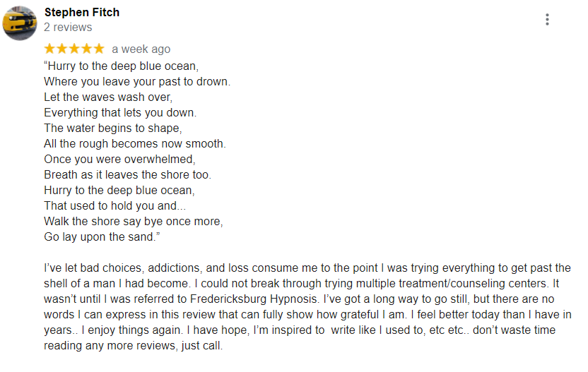Click the line "Let the waves wash over,"
Screen dimensions: 588x372
click(x=108, y=97)
